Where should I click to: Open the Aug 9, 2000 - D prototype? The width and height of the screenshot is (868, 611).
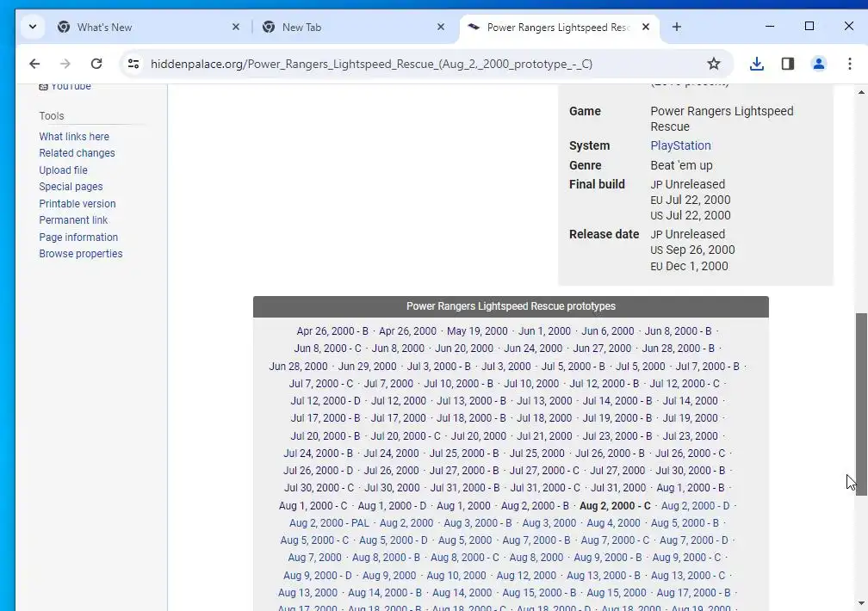point(317,576)
